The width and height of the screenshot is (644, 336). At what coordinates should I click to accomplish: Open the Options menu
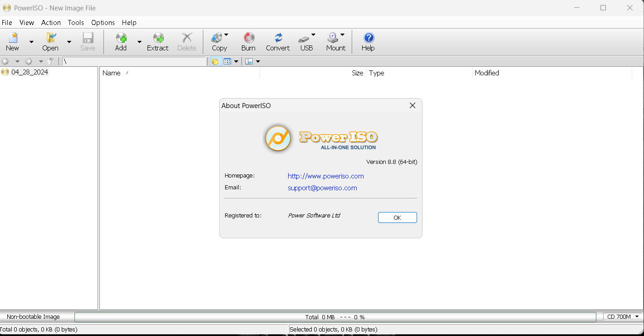(x=103, y=22)
